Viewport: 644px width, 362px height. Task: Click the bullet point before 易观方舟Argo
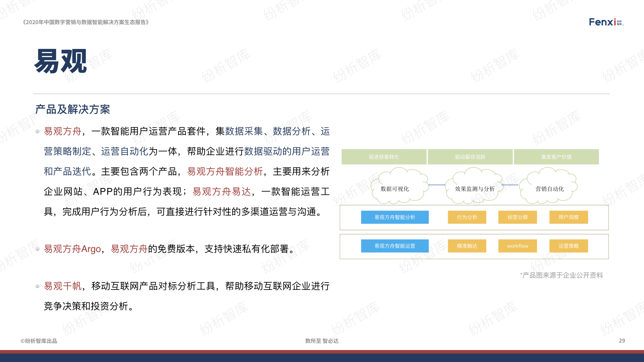point(38,249)
